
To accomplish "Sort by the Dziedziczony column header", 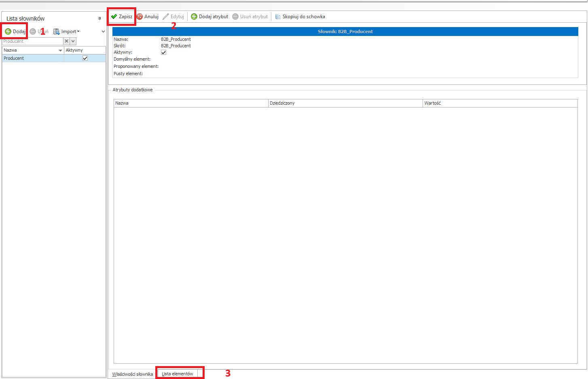I will pyautogui.click(x=345, y=103).
